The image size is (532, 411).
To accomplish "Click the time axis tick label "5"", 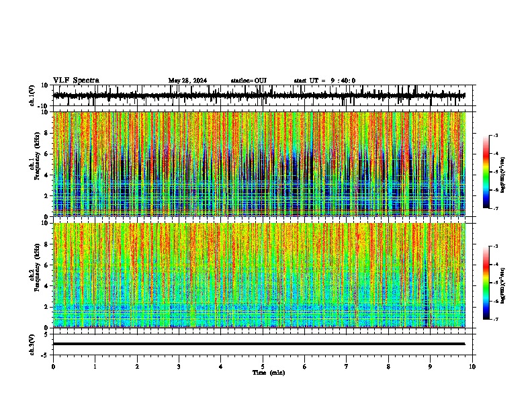I will coord(263,367).
